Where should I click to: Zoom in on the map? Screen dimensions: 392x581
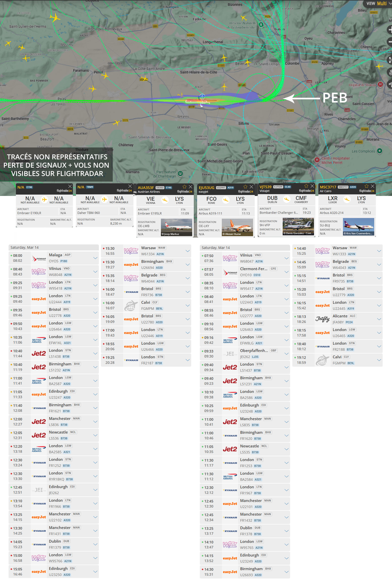point(390,30)
